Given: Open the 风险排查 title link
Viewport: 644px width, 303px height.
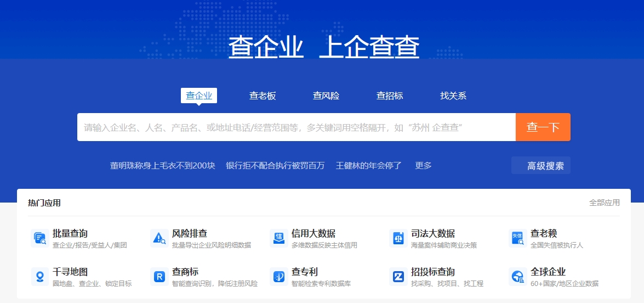Looking at the screenshot, I should 190,233.
